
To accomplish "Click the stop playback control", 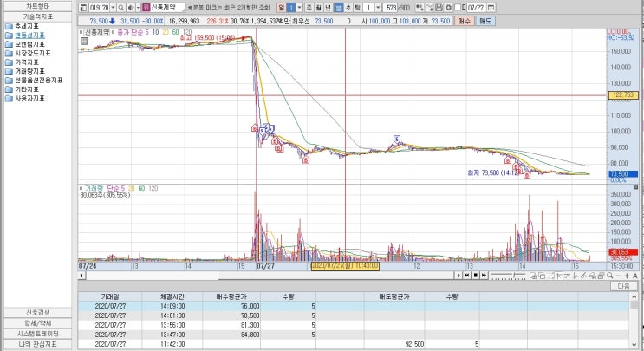I will point(476,276).
